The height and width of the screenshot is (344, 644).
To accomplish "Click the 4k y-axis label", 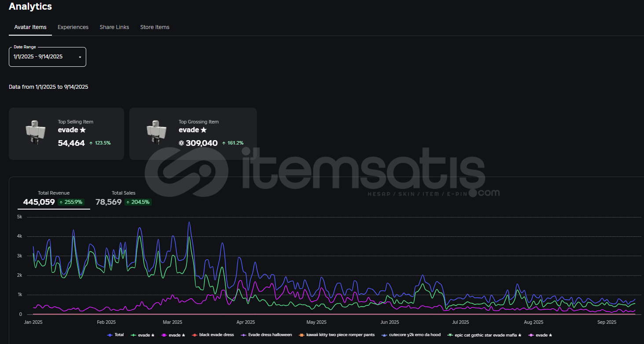I will [19, 236].
